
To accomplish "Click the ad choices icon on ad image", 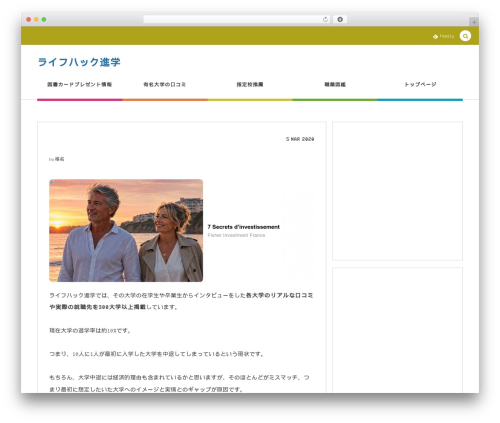I will click(x=52, y=182).
